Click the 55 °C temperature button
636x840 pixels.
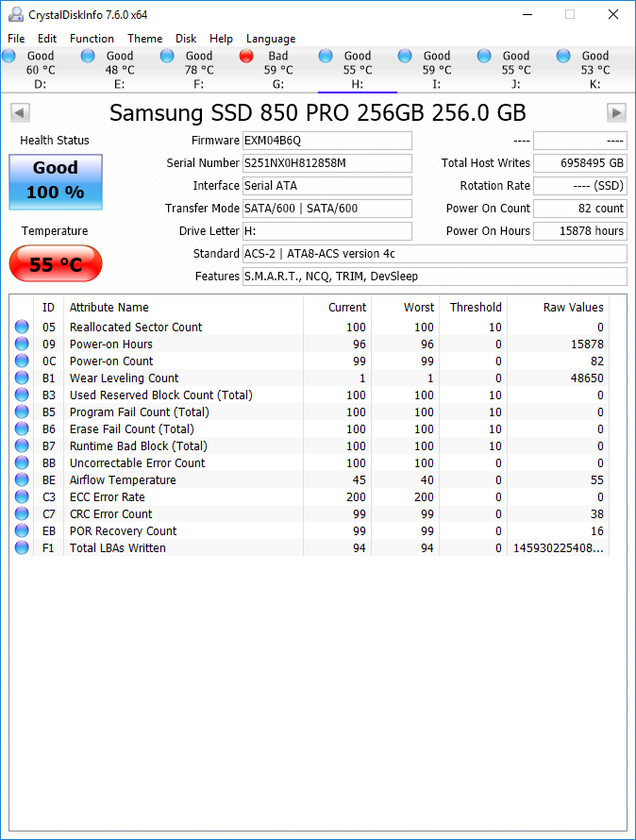tap(56, 263)
